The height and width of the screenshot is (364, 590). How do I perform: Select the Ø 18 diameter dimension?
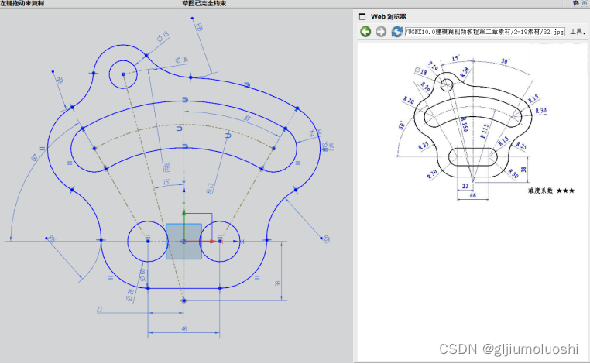pos(163,37)
